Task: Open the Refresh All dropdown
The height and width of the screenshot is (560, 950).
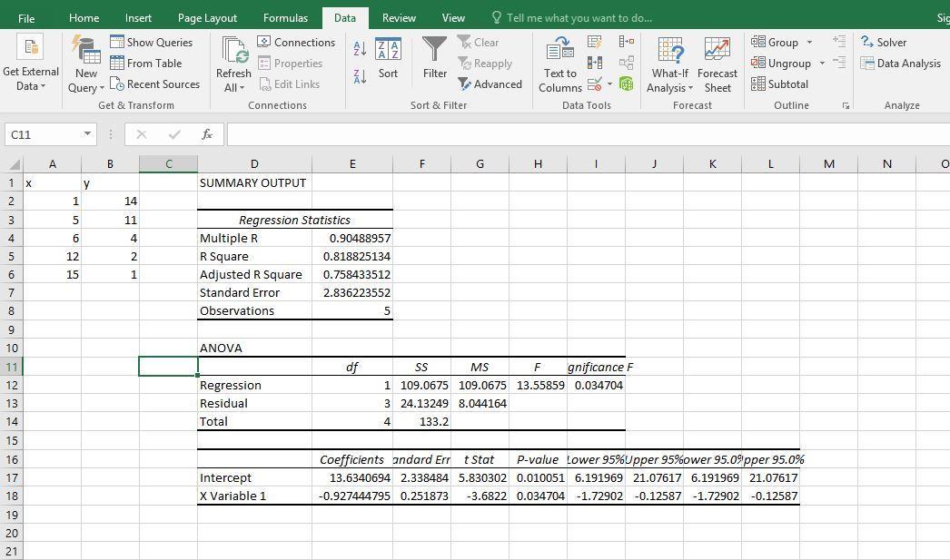Action: click(x=233, y=87)
